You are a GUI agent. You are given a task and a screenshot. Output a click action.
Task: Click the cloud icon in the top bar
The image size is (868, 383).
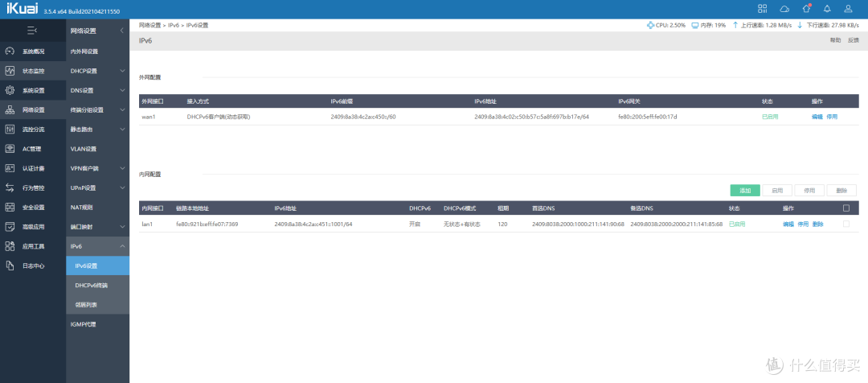[x=784, y=9]
